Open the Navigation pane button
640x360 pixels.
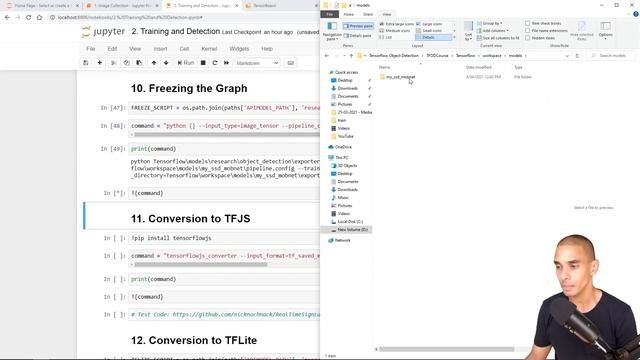point(332,31)
